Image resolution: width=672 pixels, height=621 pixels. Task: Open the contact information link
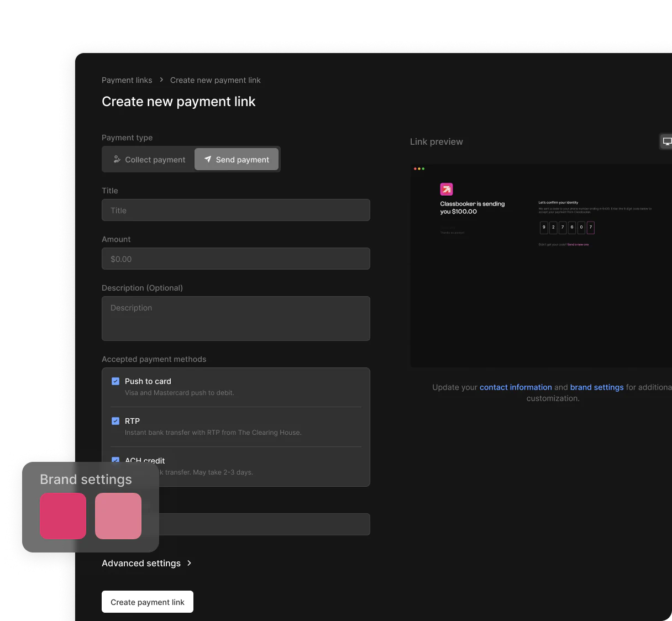tap(516, 387)
